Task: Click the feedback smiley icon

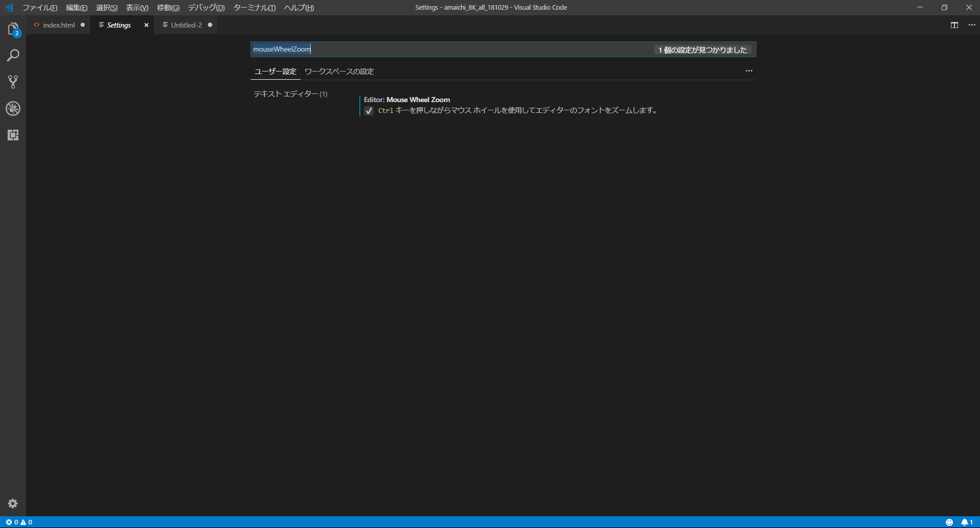Action: tap(949, 522)
